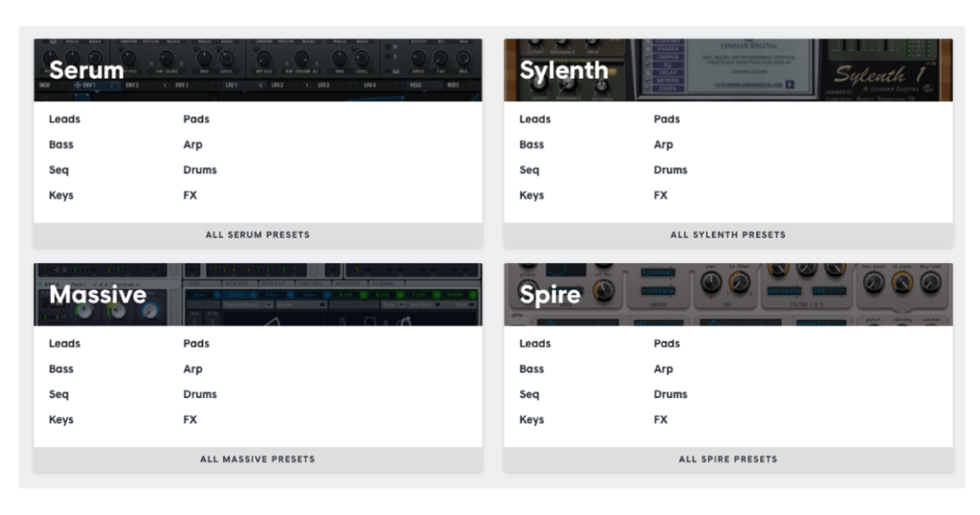This screenshot has width=980, height=515.
Task: Click the All Serum Presets button
Action: (258, 235)
